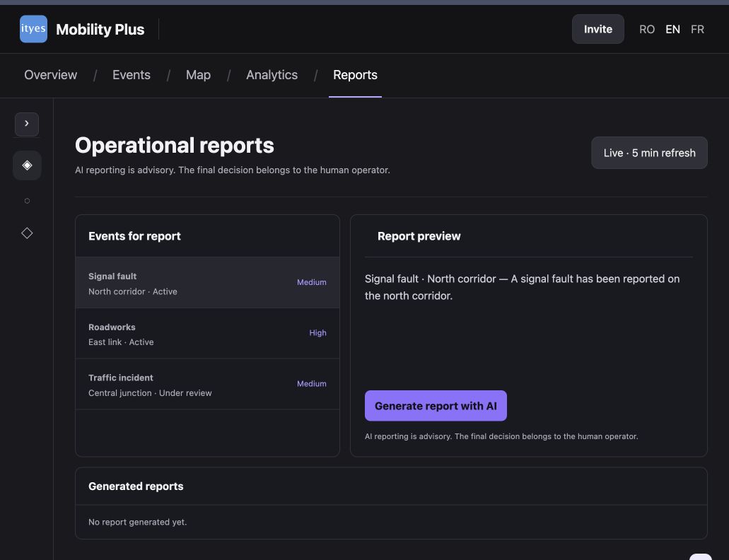Click the Report preview heading

[419, 236]
